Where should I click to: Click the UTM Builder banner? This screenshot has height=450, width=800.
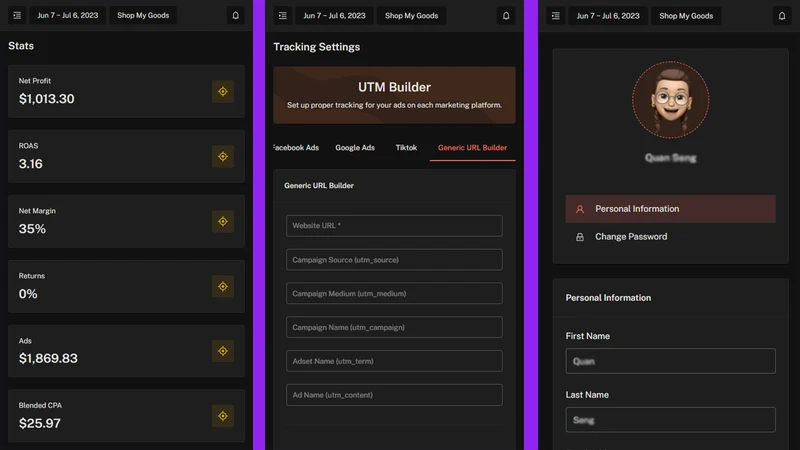pos(394,95)
